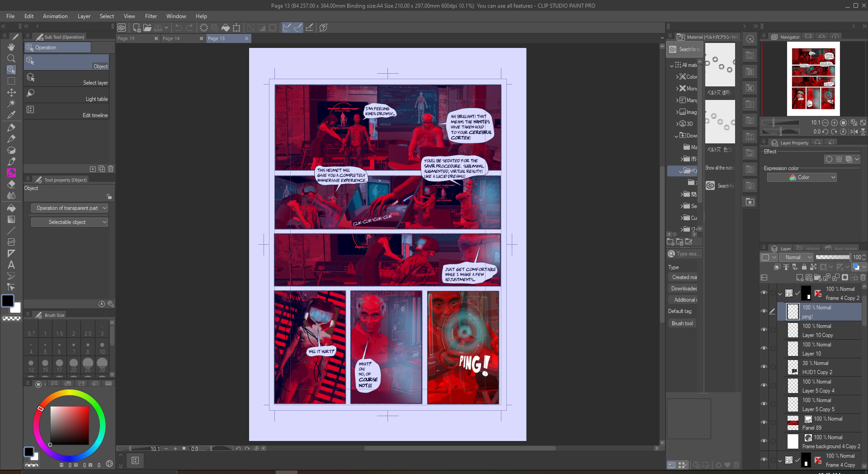Expand the Color pattern material folder
868x474 pixels.
677,77
